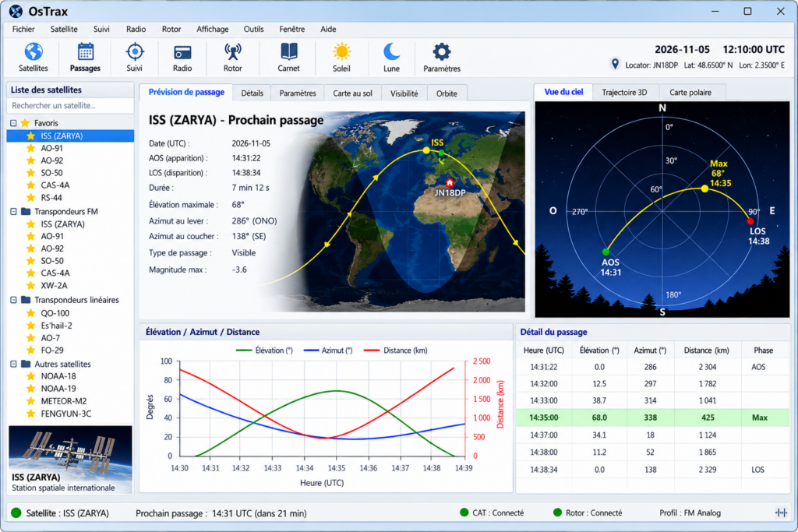
Task: Click the yellow Max elevation point on sky view
Action: click(x=704, y=188)
